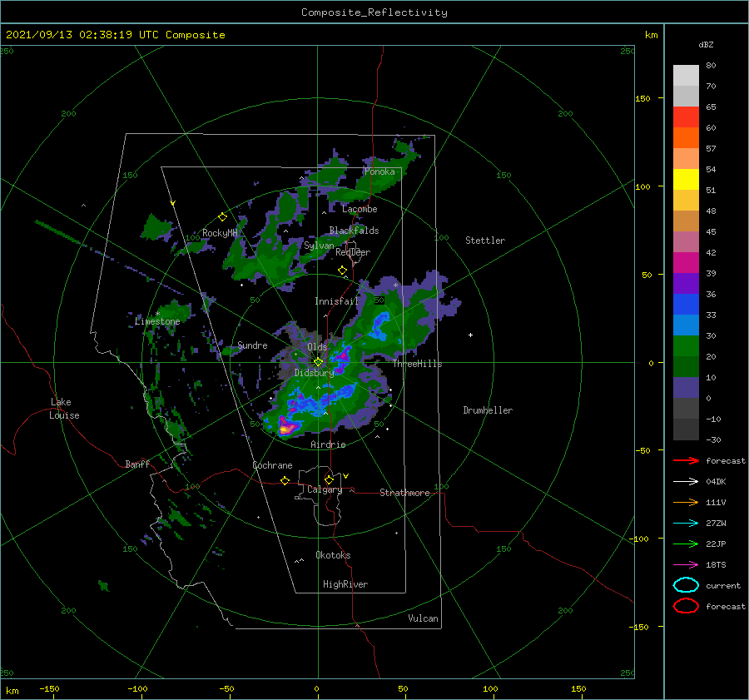
Task: Click purple 36–39 dBZ swatch
Action: pos(686,283)
